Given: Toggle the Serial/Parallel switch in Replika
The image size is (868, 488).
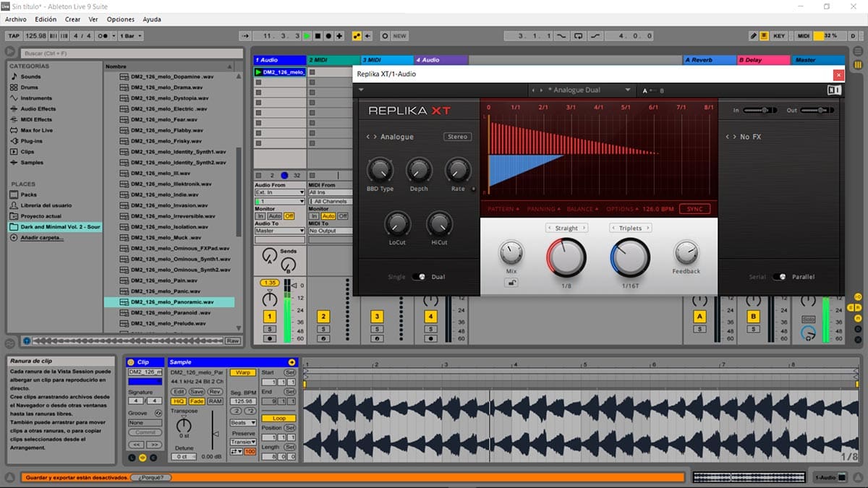Looking at the screenshot, I should tap(779, 277).
